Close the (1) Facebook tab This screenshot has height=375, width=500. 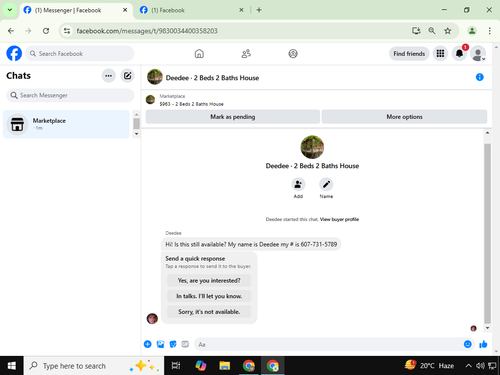click(241, 10)
